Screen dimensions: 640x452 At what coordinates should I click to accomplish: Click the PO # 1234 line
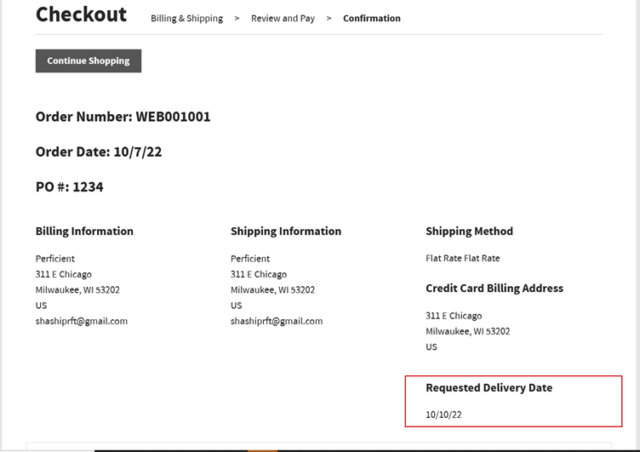[x=69, y=187]
